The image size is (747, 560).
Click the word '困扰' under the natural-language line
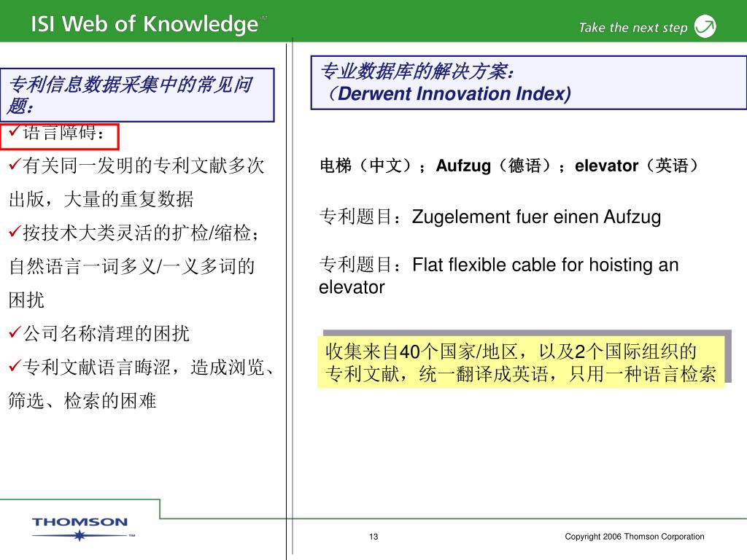click(26, 300)
